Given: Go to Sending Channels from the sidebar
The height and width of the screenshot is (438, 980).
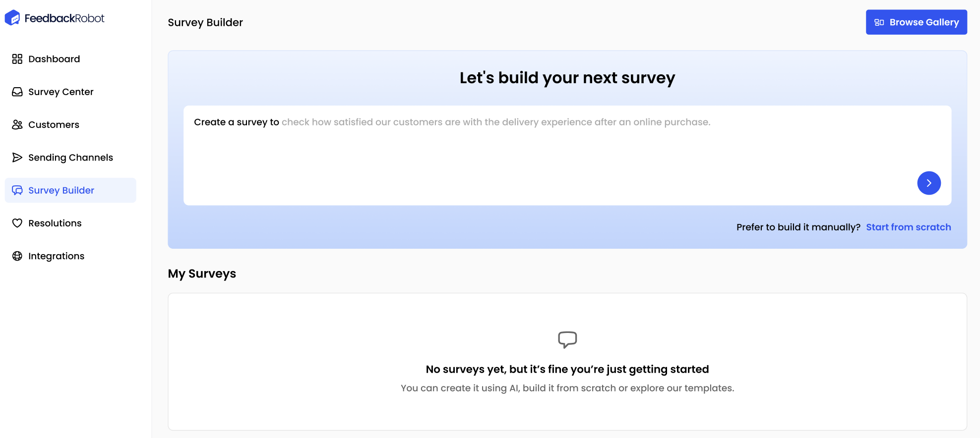Looking at the screenshot, I should pyautogui.click(x=70, y=157).
